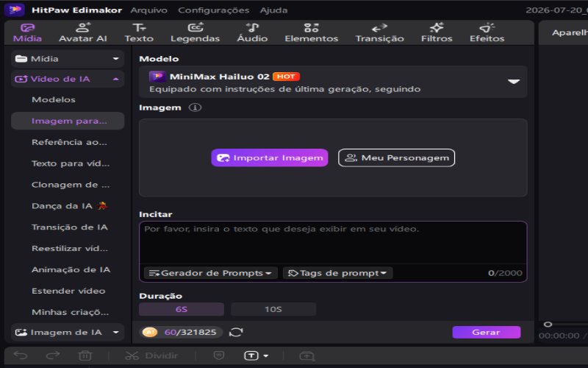Click the preview playback slider handle

[548, 324]
